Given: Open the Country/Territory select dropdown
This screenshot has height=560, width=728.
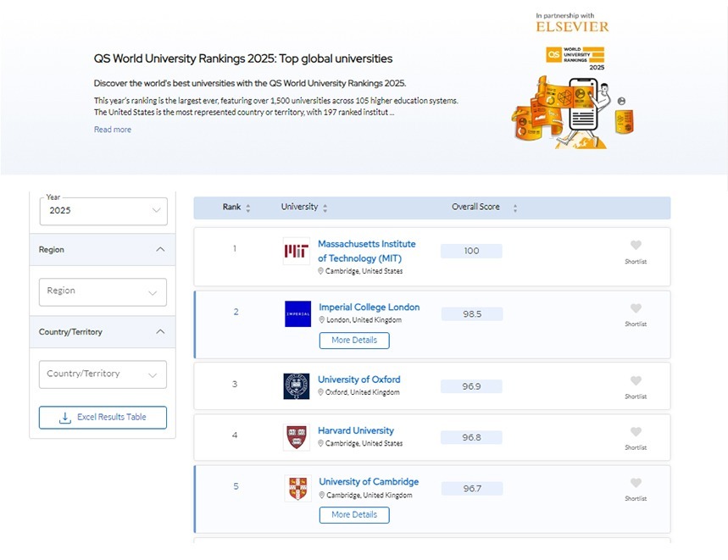Looking at the screenshot, I should coord(103,374).
